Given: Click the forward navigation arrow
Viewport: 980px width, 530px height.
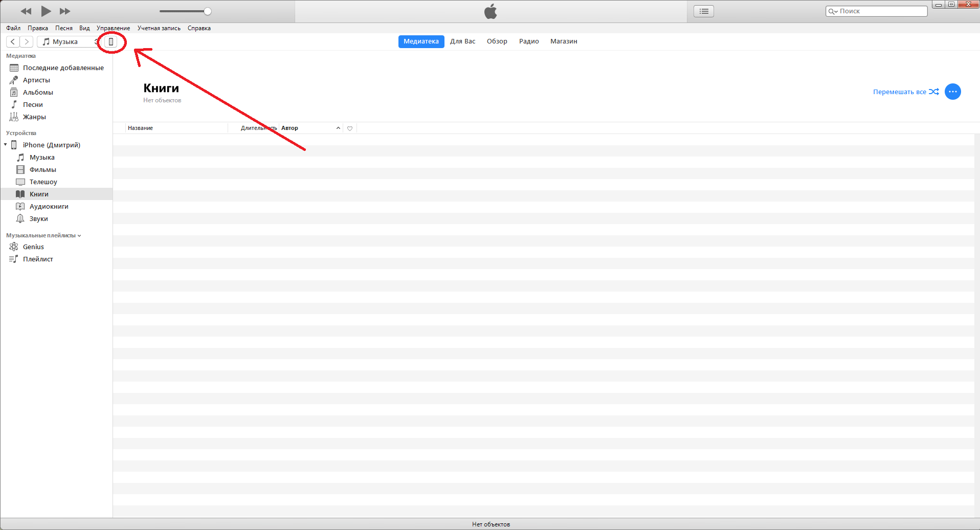Looking at the screenshot, I should click(x=27, y=42).
